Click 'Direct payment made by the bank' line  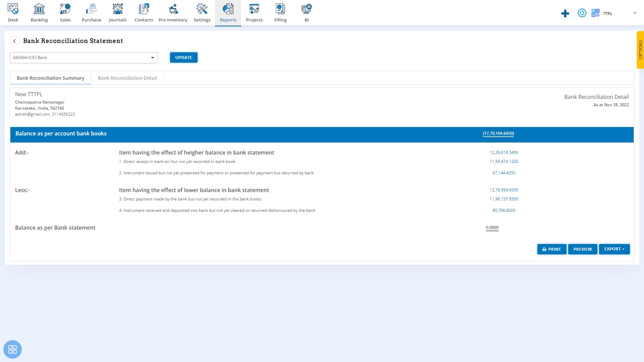[x=190, y=199]
